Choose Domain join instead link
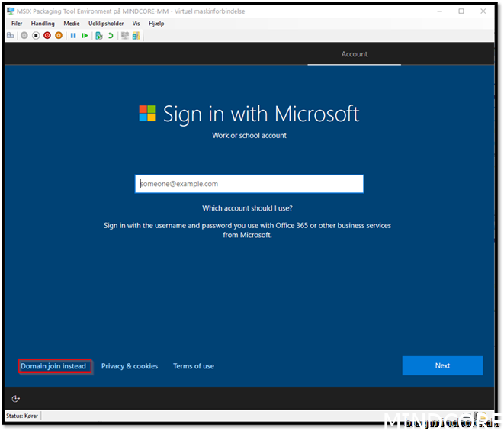 [53, 366]
